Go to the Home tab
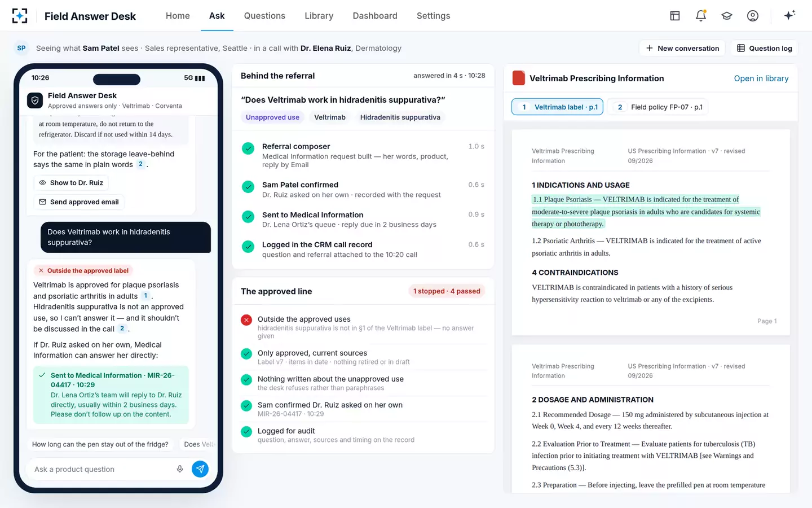Screen dimensions: 812x508 point(178,16)
